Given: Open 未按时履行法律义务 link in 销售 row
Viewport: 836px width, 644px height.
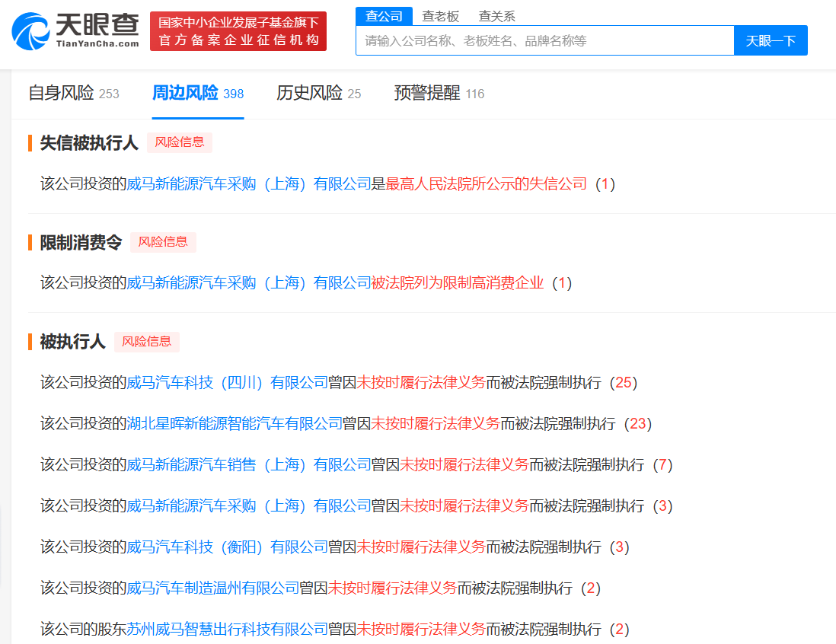Looking at the screenshot, I should 464,465.
